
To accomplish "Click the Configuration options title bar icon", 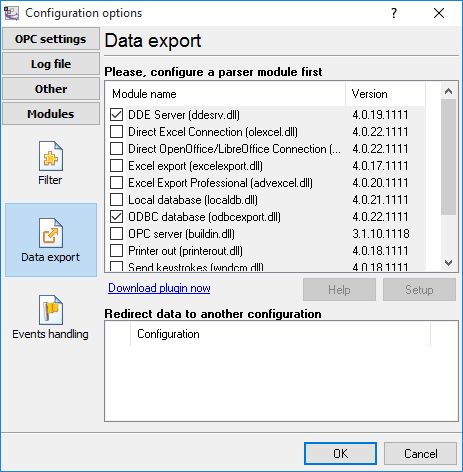I will tap(12, 13).
